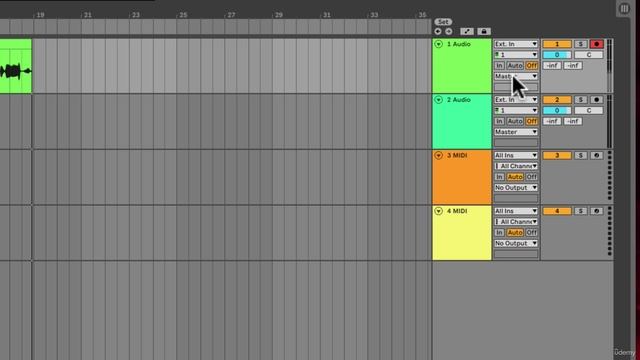Disarm recording on 1 Audio track

click(596, 44)
